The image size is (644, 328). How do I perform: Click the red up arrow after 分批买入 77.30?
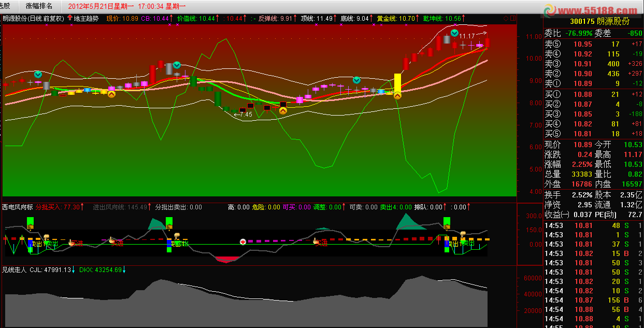(82, 207)
